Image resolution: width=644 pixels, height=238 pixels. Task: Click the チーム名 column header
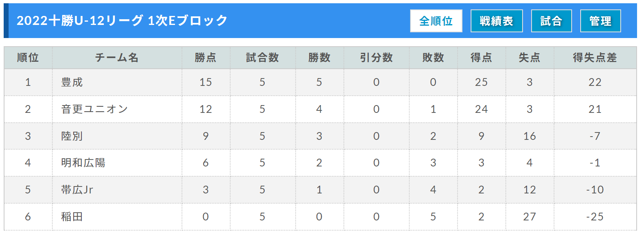tap(117, 58)
